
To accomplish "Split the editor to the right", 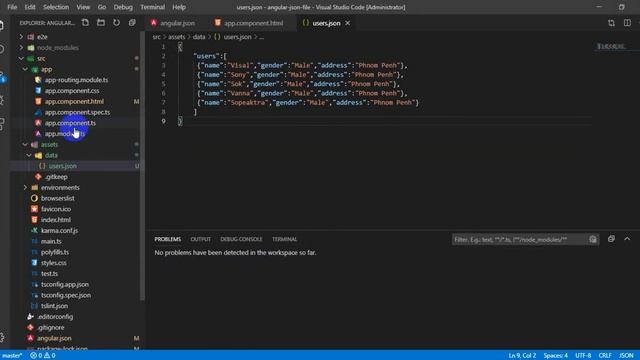I will pos(627,23).
